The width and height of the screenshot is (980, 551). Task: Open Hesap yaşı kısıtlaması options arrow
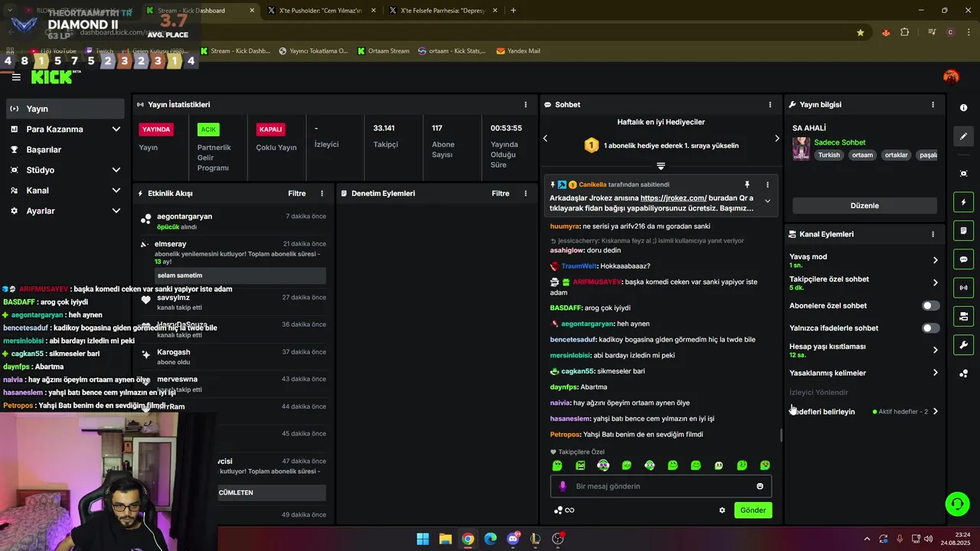point(935,350)
